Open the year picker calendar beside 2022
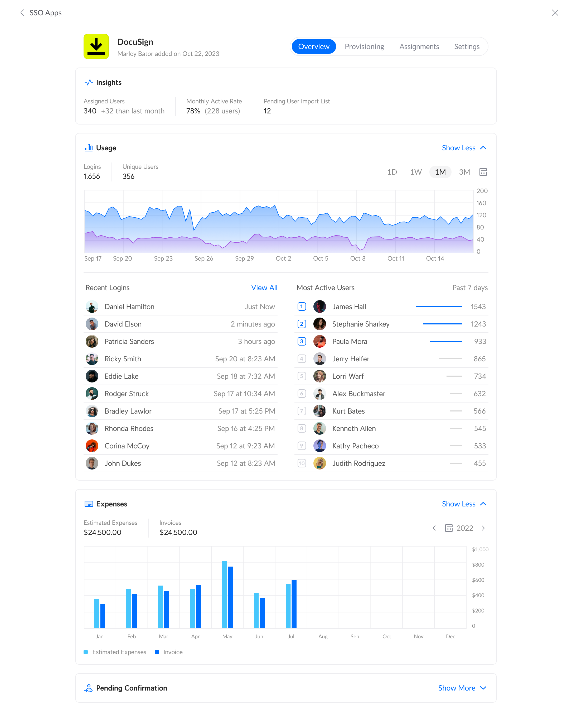The height and width of the screenshot is (728, 572). pos(449,528)
